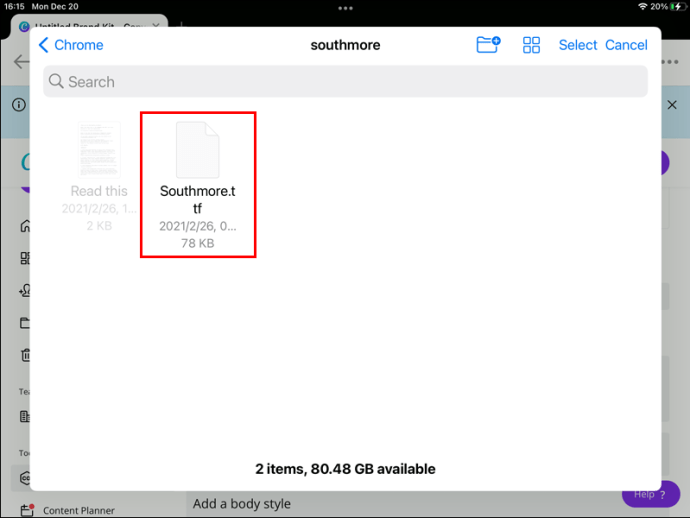
Task: Switch view with the grid icon
Action: [531, 45]
